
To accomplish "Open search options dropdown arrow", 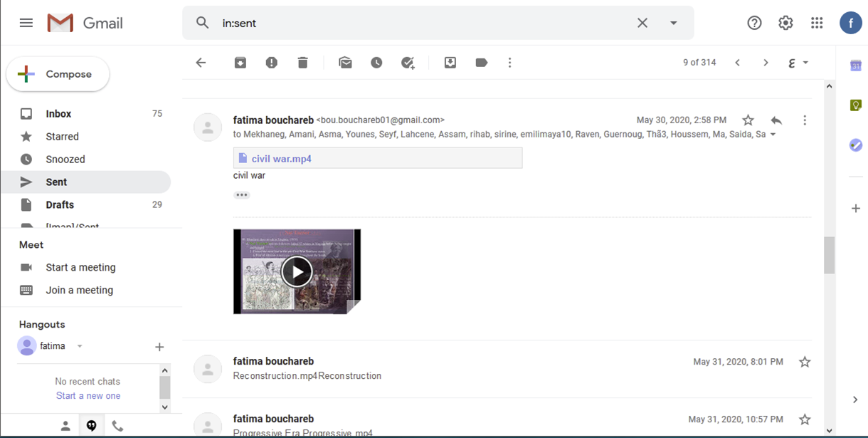I will 674,23.
